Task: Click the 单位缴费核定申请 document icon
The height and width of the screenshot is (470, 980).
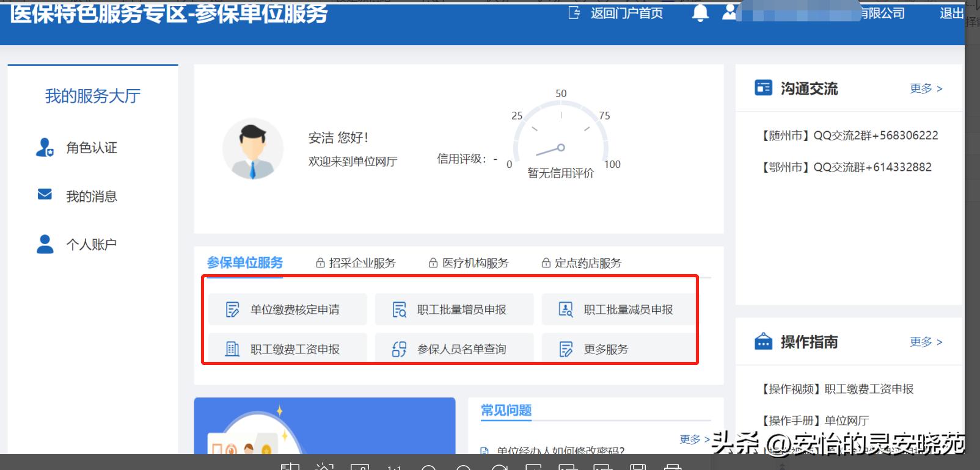Action: pos(233,309)
